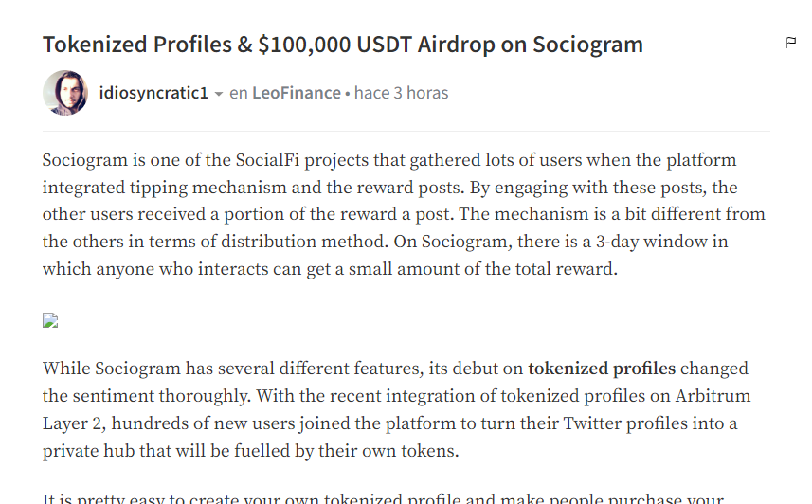The width and height of the screenshot is (812, 504).
Task: Open the author name idiosyncratic1 link
Action: (153, 93)
